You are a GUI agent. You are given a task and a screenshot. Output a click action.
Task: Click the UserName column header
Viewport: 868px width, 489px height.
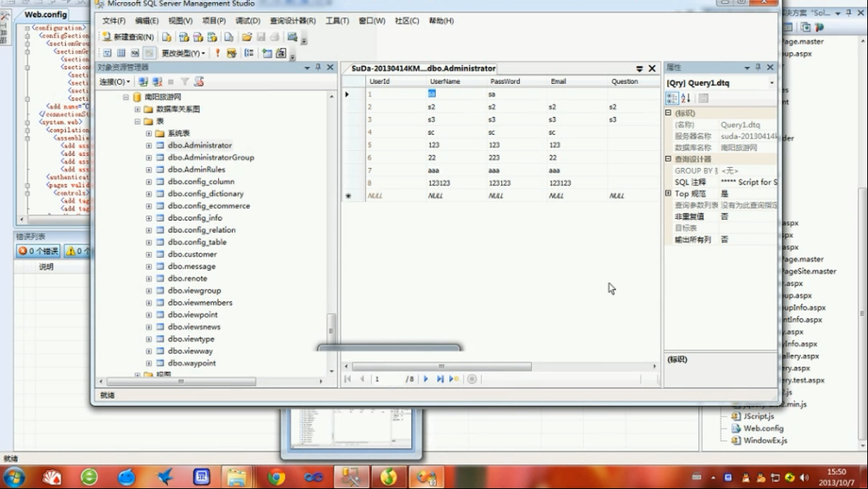[456, 81]
